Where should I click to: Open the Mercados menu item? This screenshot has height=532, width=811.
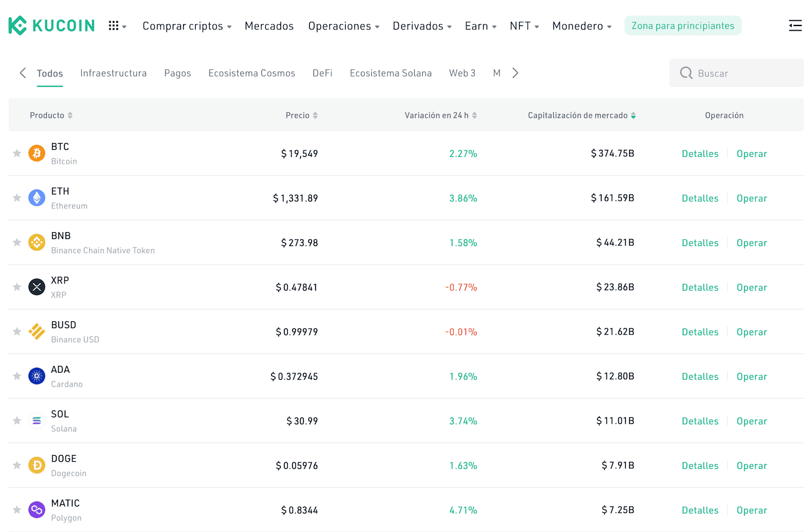click(x=269, y=26)
